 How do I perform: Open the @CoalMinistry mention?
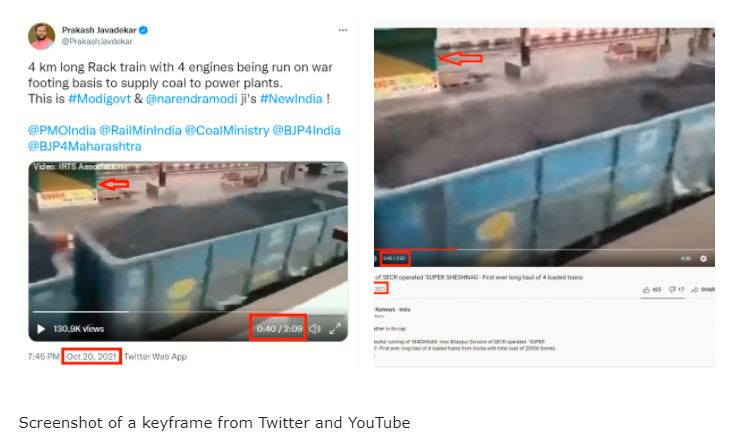[227, 131]
